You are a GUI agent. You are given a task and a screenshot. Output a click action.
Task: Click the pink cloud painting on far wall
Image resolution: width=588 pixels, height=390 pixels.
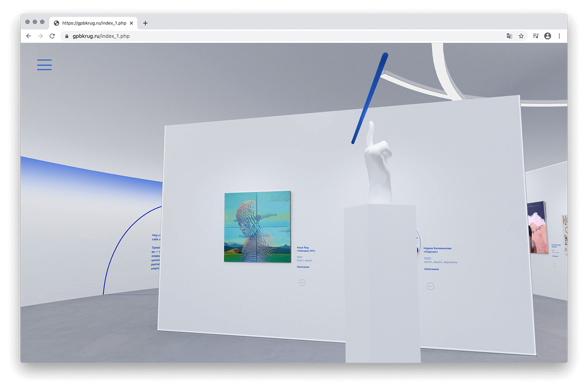pos(537,227)
